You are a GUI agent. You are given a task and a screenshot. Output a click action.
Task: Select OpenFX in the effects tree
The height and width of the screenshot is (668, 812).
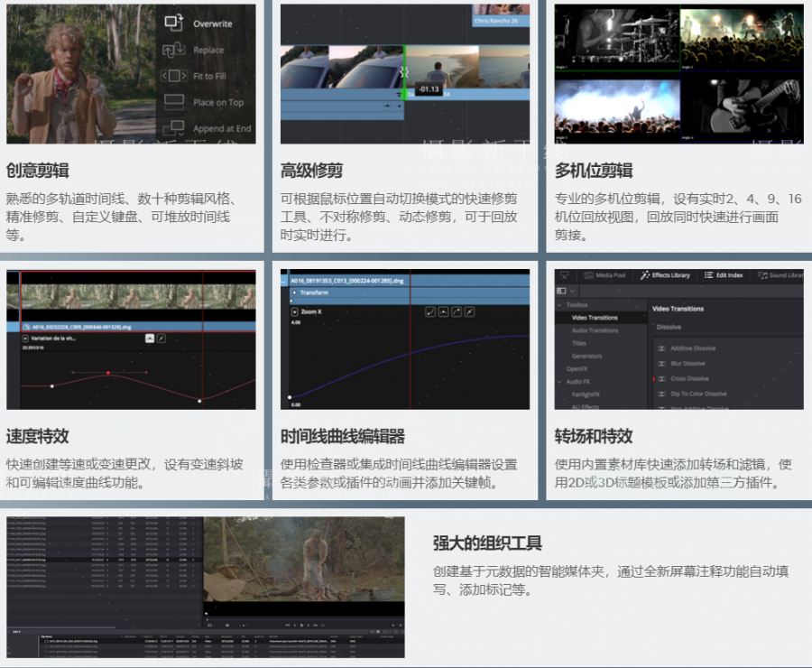click(577, 369)
